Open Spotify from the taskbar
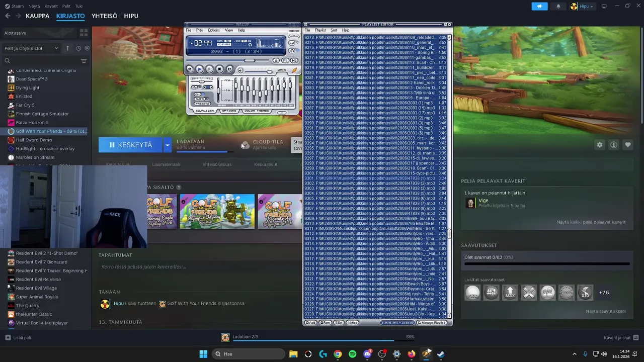The height and width of the screenshot is (362, 644). coord(352,354)
